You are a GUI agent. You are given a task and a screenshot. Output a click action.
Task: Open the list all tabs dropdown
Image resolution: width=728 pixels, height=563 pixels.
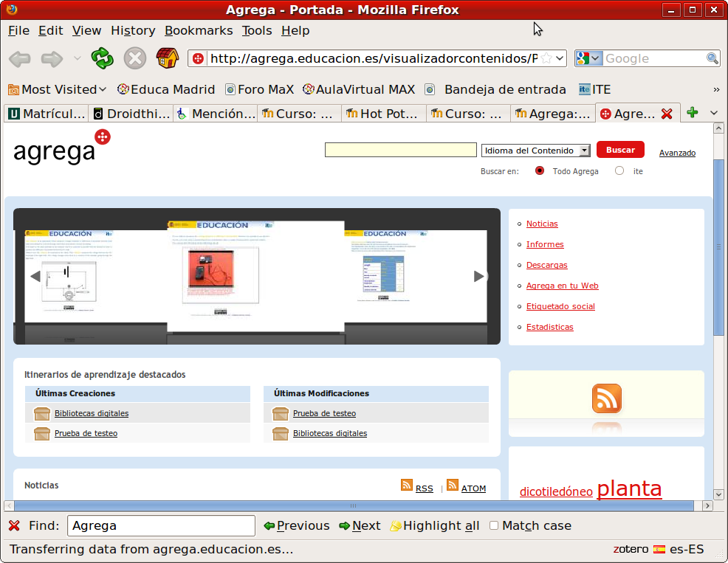714,113
